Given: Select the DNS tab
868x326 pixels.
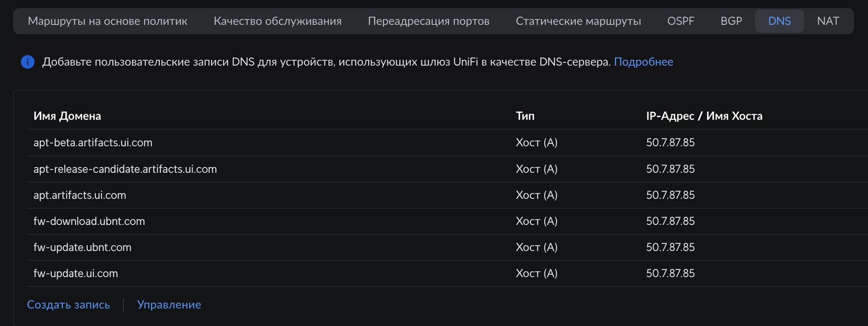Looking at the screenshot, I should 779,21.
